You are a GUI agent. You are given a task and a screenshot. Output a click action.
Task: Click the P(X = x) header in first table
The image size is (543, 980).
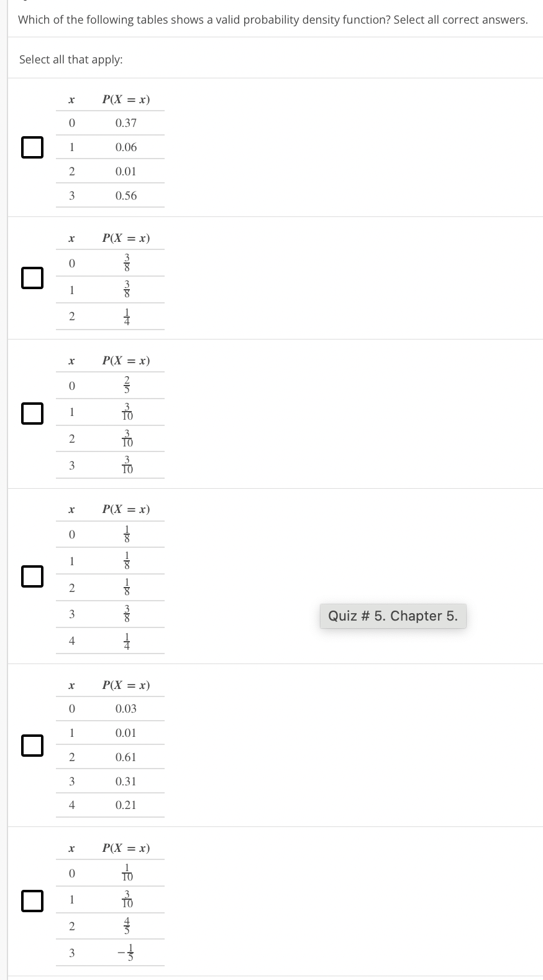[x=125, y=98]
